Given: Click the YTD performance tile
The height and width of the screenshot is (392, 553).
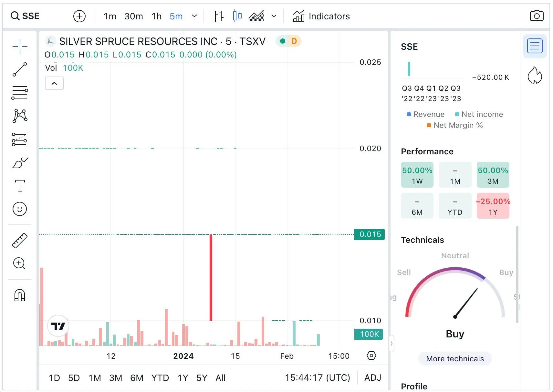Looking at the screenshot, I should [x=455, y=206].
